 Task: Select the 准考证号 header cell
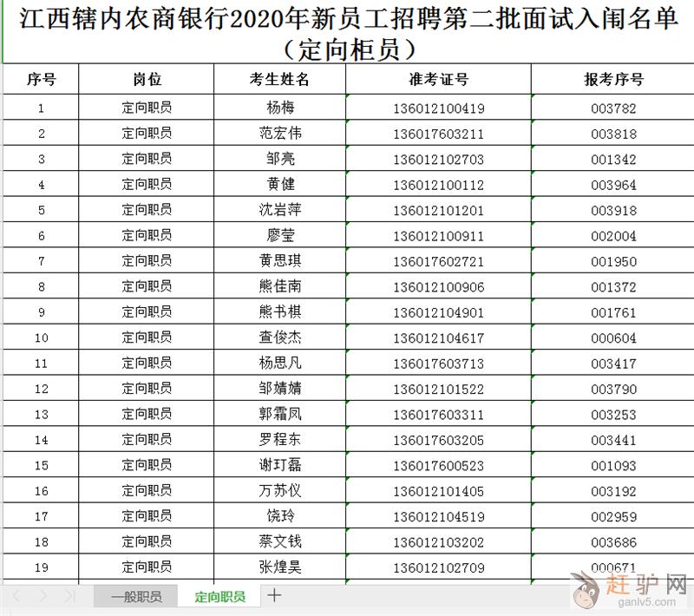pos(438,80)
